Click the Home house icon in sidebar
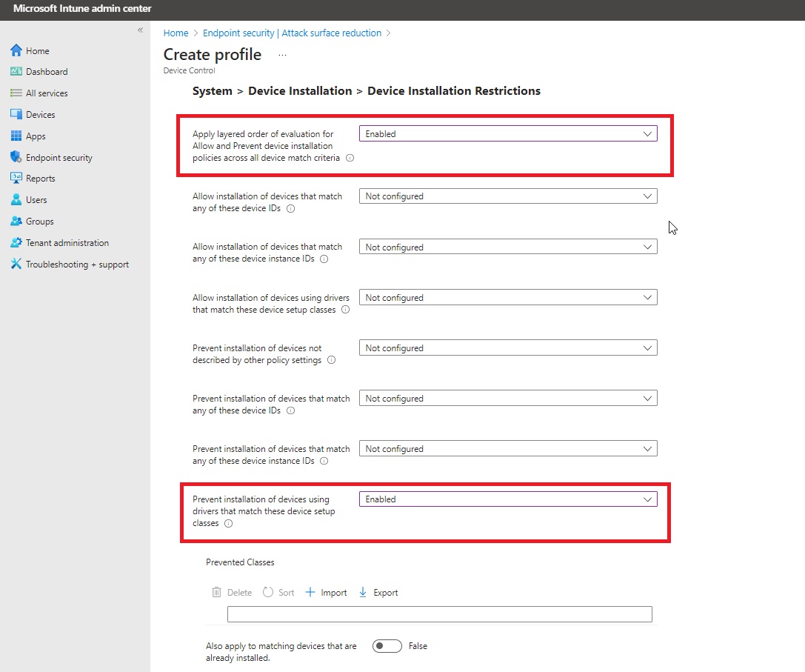Screen dimensions: 805x672 tap(16, 50)
